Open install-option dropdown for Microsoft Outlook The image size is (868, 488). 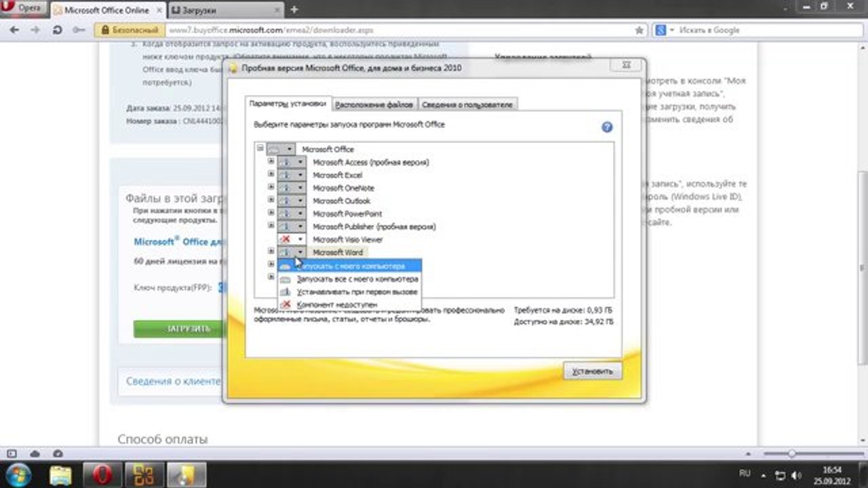292,201
